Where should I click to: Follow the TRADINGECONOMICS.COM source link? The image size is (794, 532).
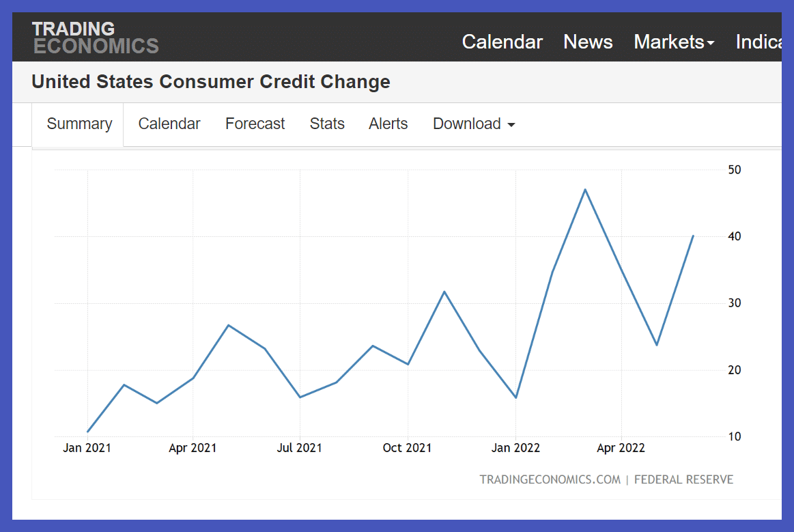[550, 479]
